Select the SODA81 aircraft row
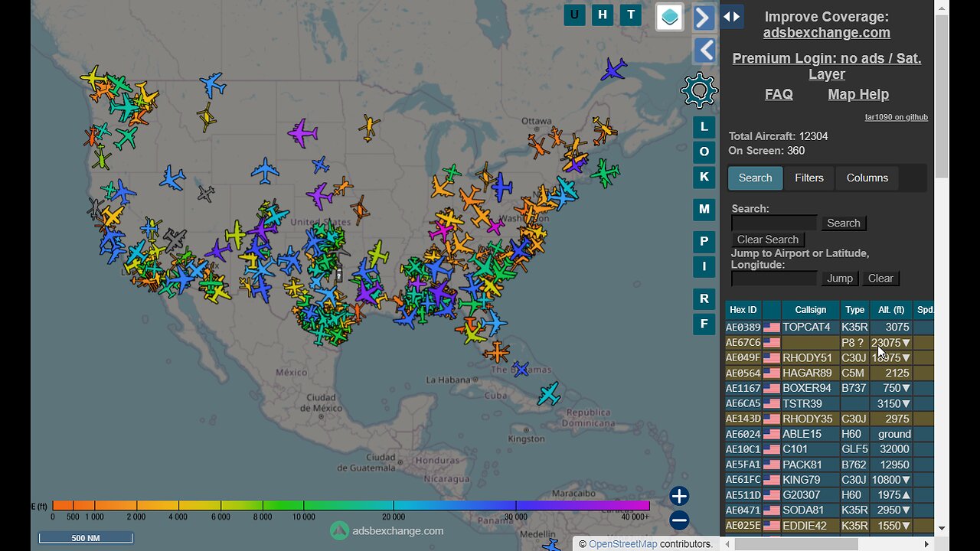This screenshot has height=551, width=980. pyautogui.click(x=829, y=510)
